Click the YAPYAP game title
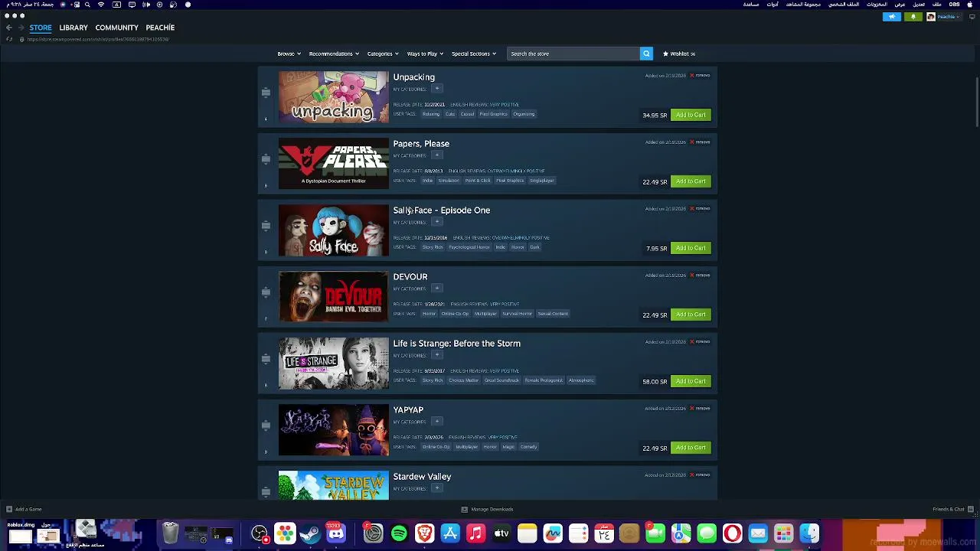The height and width of the screenshot is (551, 980). point(408,410)
